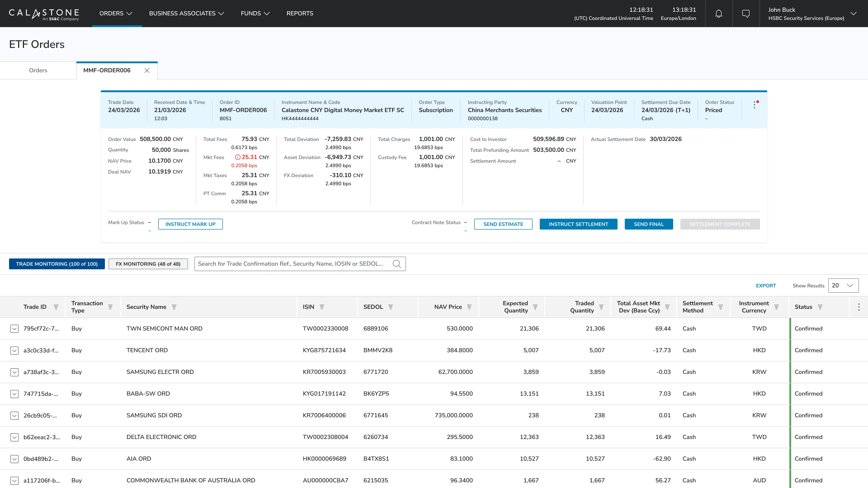Expand the AIA ORD trade row

click(14, 459)
